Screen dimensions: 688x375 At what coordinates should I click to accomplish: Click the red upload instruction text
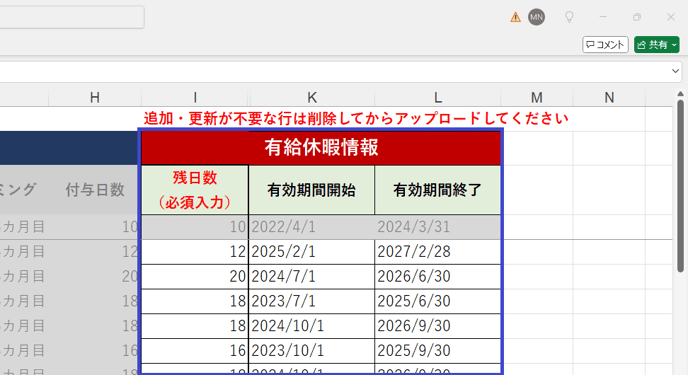(356, 118)
